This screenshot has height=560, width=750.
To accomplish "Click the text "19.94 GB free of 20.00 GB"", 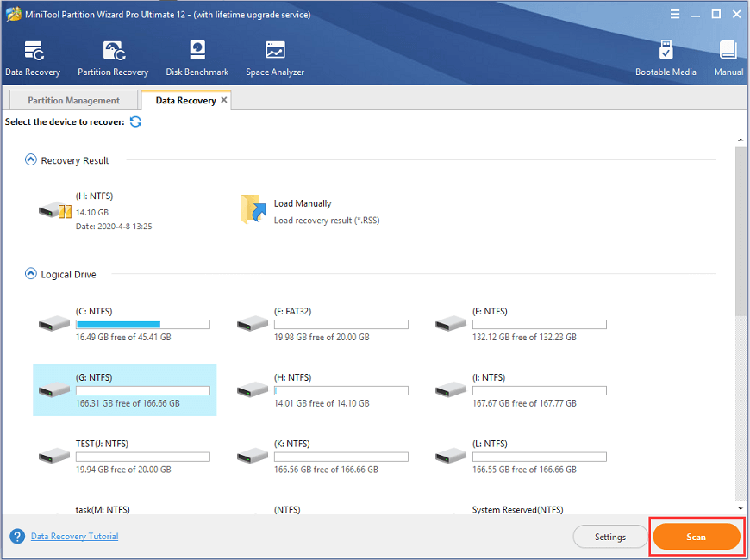I will [123, 470].
